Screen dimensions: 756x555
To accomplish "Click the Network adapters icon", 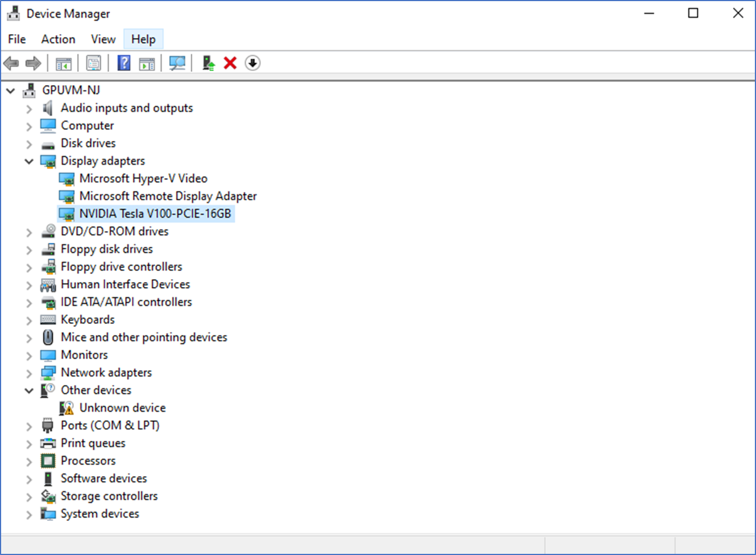I will click(x=48, y=373).
